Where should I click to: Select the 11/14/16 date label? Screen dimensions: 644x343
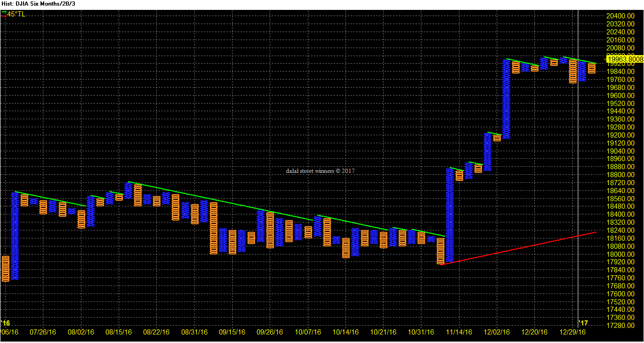pyautogui.click(x=459, y=332)
